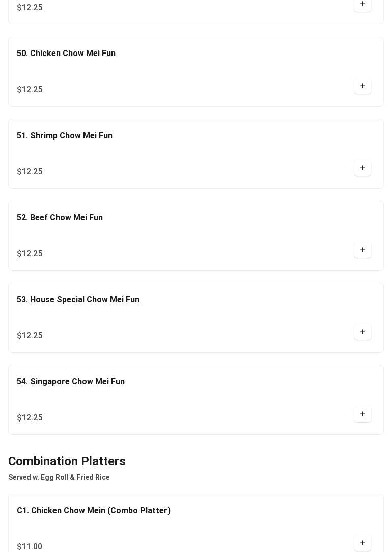Add Beef Chow Mei Fun with plus icon
The width and height of the screenshot is (392, 552).
[x=362, y=250]
